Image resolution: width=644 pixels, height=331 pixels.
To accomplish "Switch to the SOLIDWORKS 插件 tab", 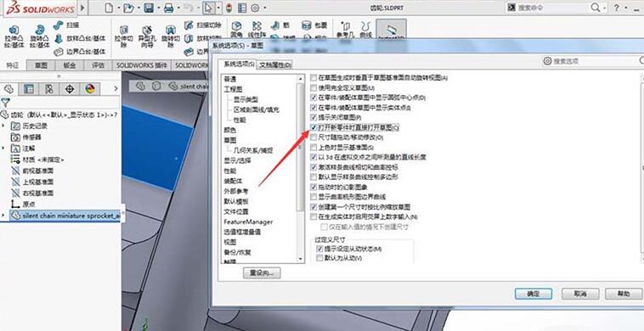I will (x=141, y=65).
